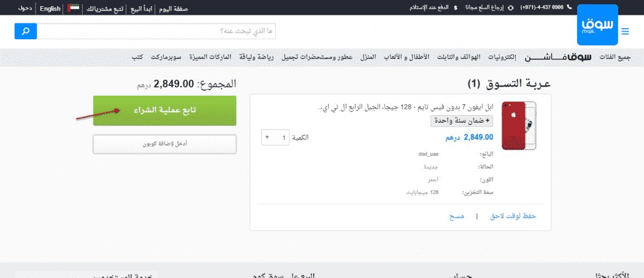
Task: Open the red iPhone product thumbnail
Action: click(519, 125)
